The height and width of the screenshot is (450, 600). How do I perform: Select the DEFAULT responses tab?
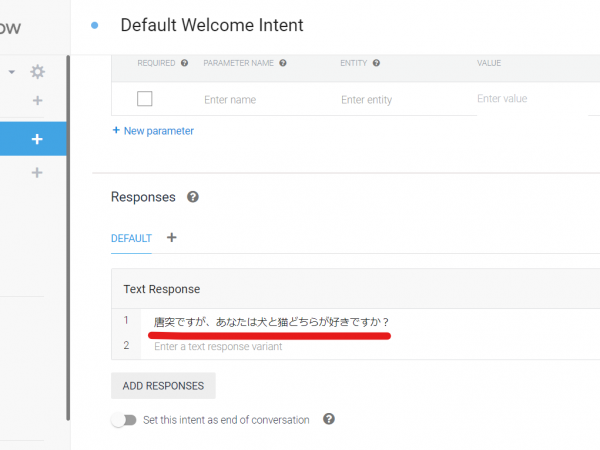[131, 238]
